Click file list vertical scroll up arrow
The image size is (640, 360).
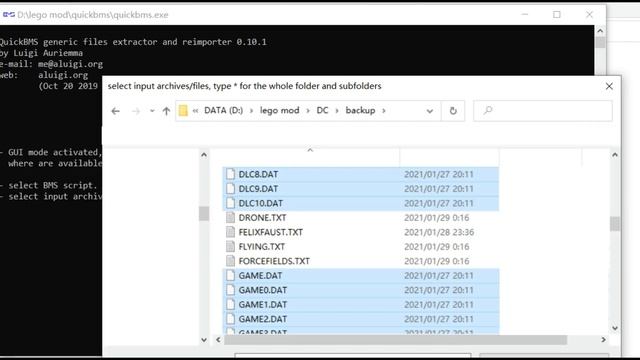click(615, 155)
